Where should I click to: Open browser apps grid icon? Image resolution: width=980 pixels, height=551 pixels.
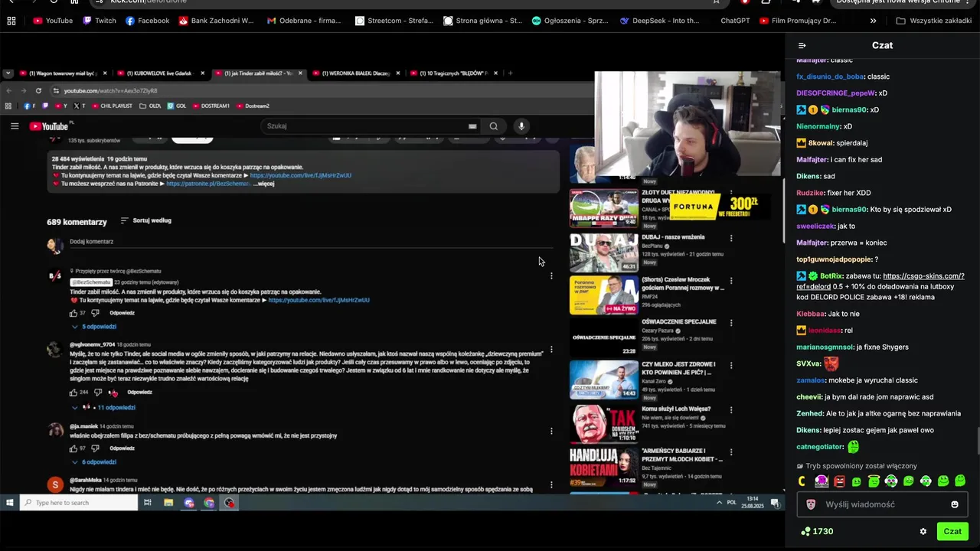tap(11, 21)
